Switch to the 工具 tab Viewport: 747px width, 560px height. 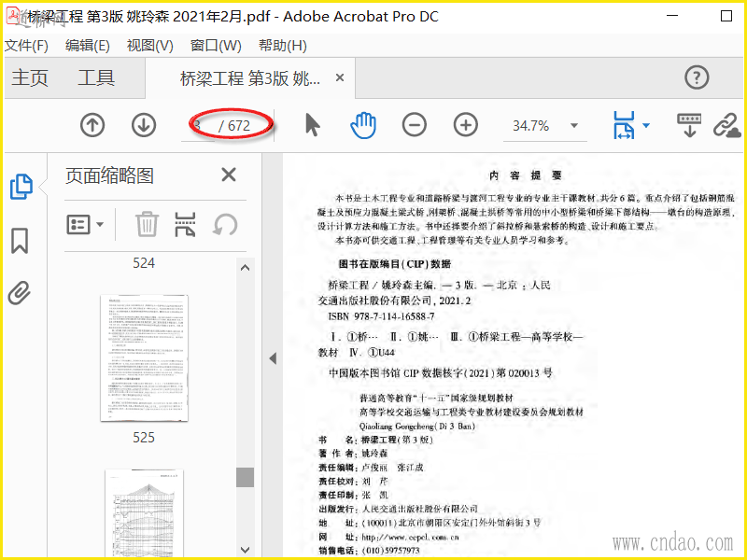click(x=96, y=77)
